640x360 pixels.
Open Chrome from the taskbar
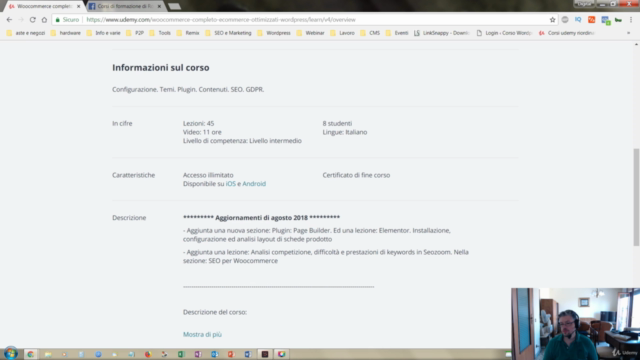pyautogui.click(x=31, y=354)
